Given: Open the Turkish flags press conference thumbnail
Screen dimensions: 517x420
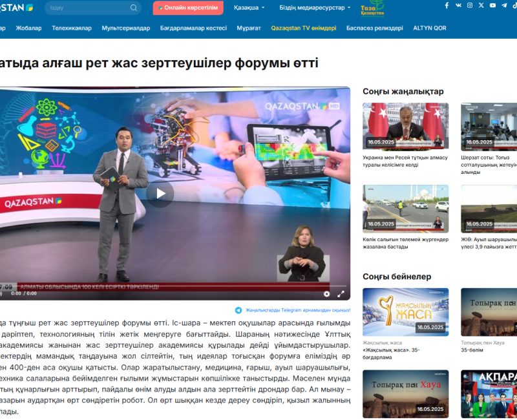Looking at the screenshot, I should coord(406,127).
